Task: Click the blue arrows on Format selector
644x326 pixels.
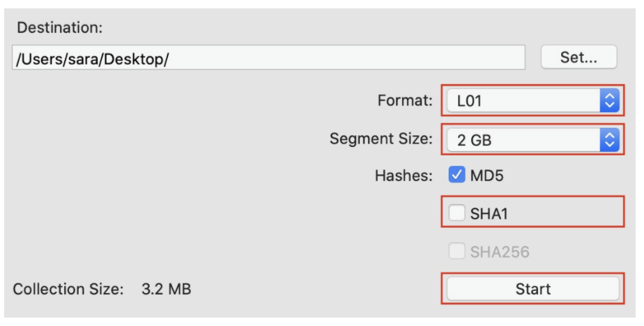Action: tap(609, 100)
